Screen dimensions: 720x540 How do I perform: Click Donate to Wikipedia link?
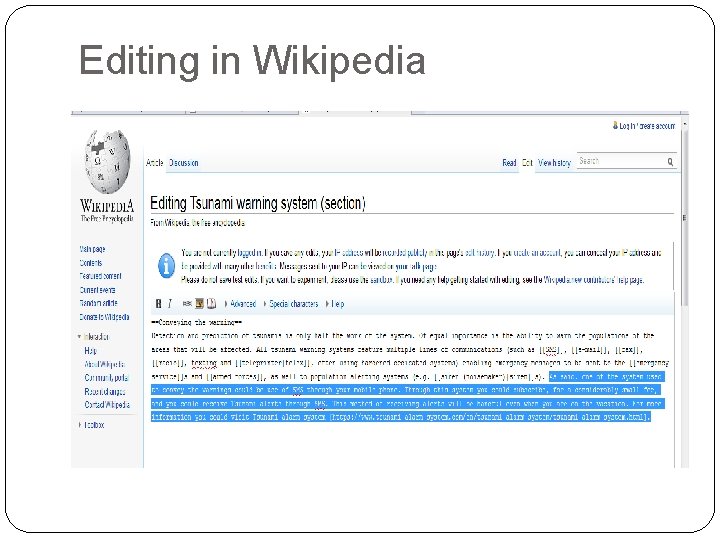tap(104, 317)
